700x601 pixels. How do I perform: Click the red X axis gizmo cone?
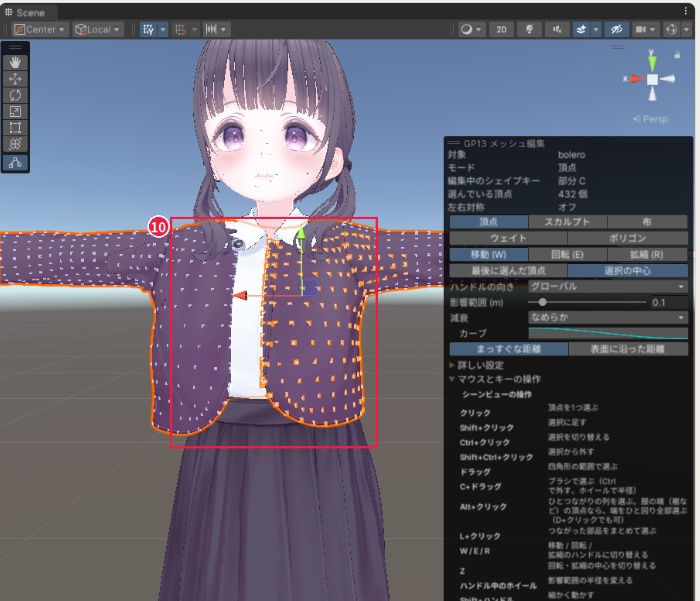click(x=638, y=79)
